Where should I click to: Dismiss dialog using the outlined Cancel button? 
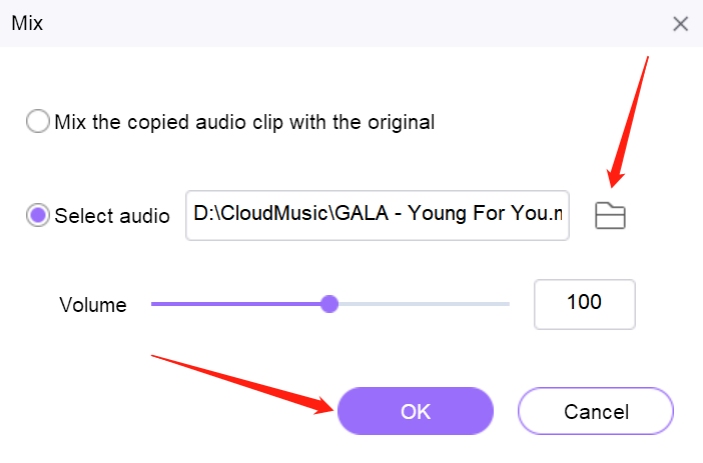(x=596, y=411)
